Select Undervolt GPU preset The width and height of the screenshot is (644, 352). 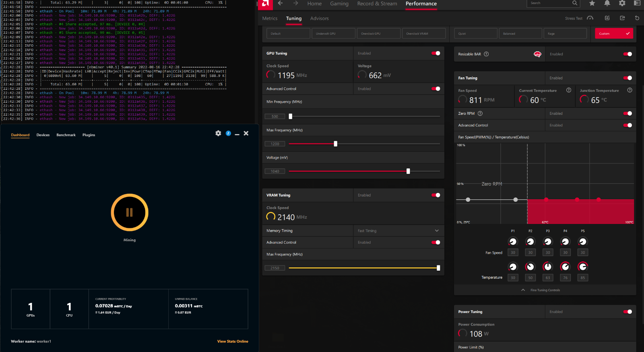pos(333,33)
